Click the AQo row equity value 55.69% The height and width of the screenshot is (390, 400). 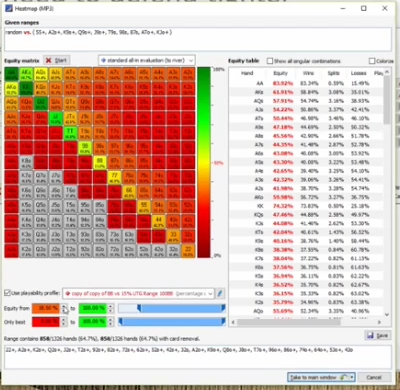point(283,311)
